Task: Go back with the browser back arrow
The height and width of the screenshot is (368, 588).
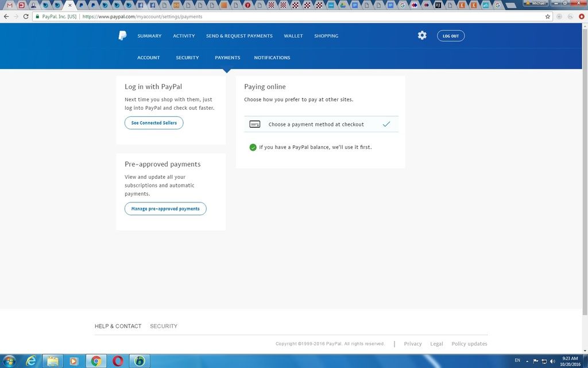Action: [6, 17]
